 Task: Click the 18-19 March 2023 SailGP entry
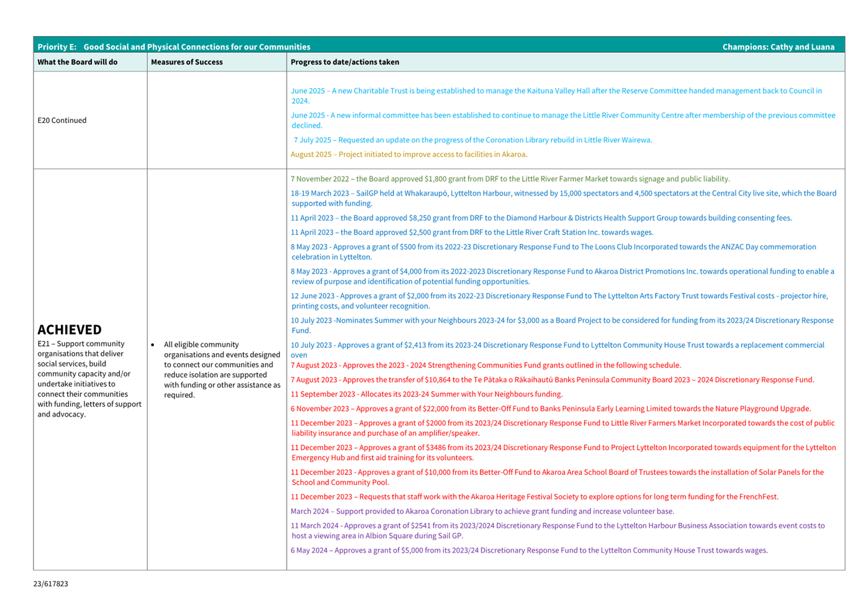coord(563,194)
